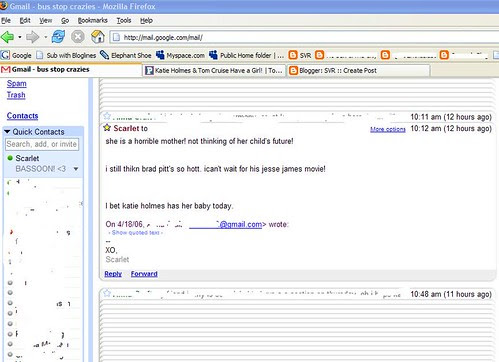
Task: Click the Stop loading icon
Action: coord(78,37)
